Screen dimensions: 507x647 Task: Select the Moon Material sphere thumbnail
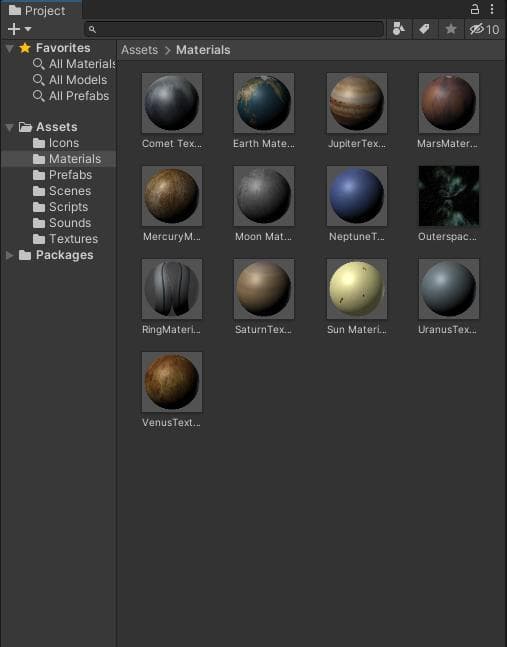[264, 196]
